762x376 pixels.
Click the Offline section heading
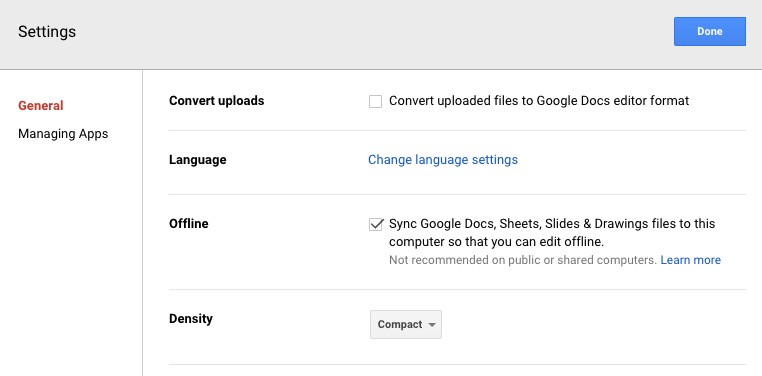[x=189, y=223]
